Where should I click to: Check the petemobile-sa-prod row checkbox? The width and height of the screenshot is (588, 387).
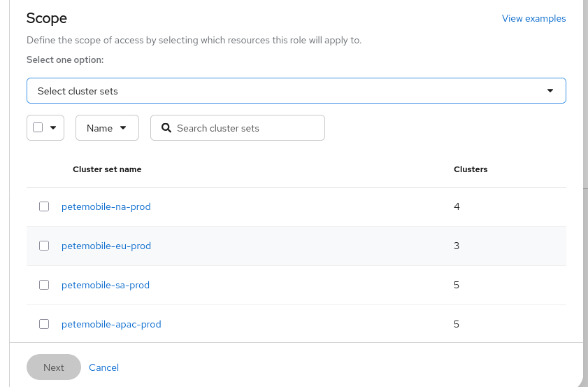click(44, 285)
